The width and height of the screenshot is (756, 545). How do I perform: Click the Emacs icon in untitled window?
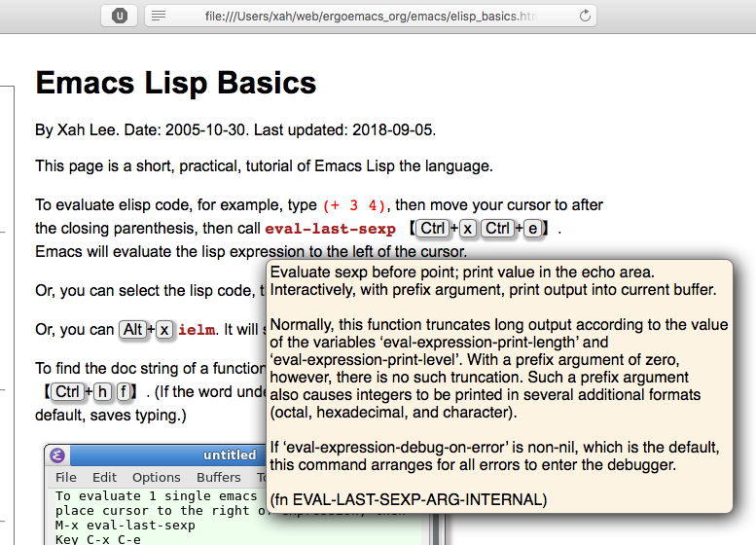point(57,454)
